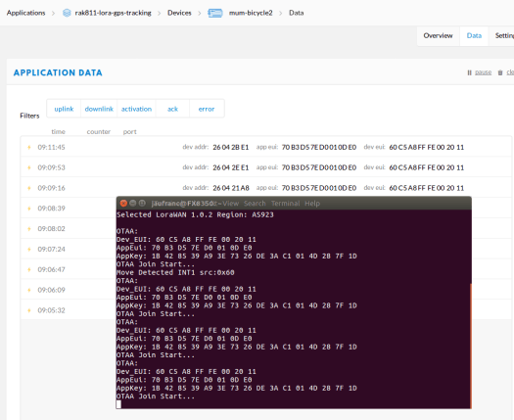The height and width of the screenshot is (420, 514).
Task: Click lightning icon on 09:06:09 row
Action: coord(29,290)
